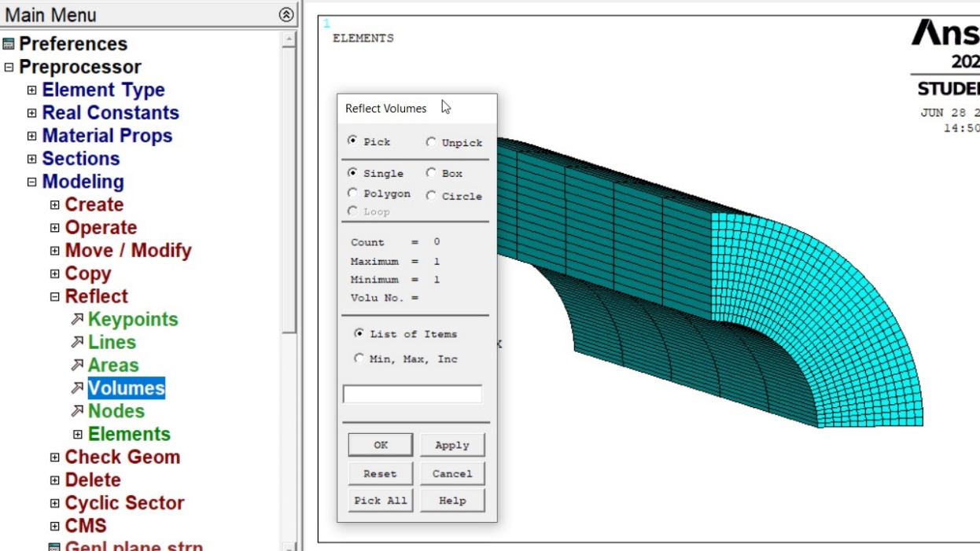
Task: Click the Main Menu scrollbar up arrow
Action: pyautogui.click(x=289, y=39)
